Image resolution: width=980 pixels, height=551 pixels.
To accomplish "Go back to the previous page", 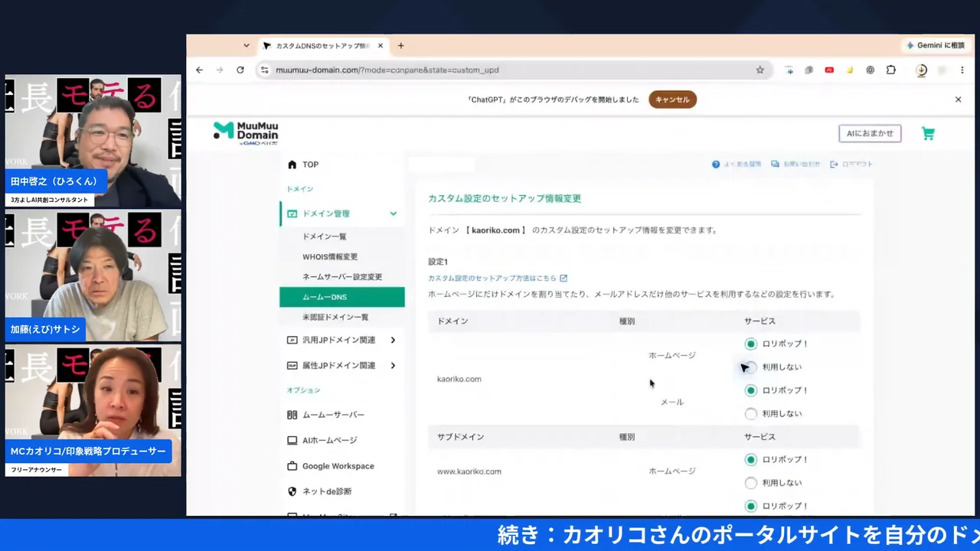I will [199, 70].
